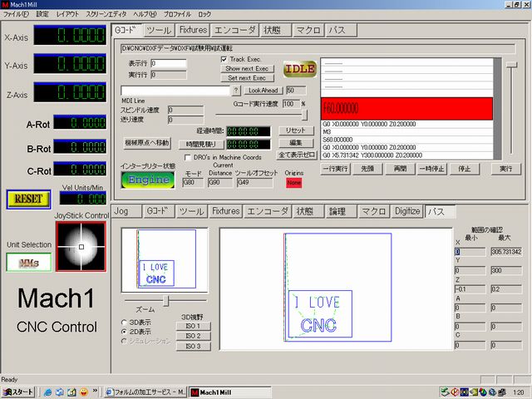532x399 pixels.
Task: Select the ISO 3 view button
Action: pyautogui.click(x=194, y=347)
